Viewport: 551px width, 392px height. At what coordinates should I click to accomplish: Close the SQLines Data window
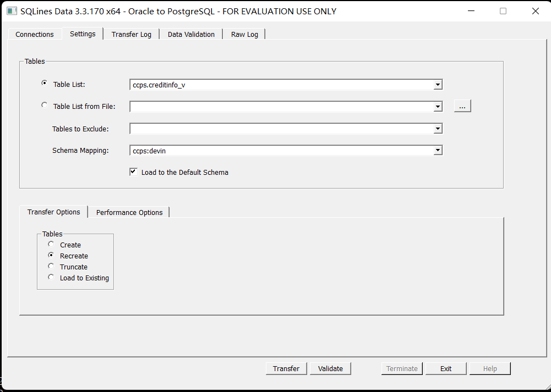click(535, 11)
